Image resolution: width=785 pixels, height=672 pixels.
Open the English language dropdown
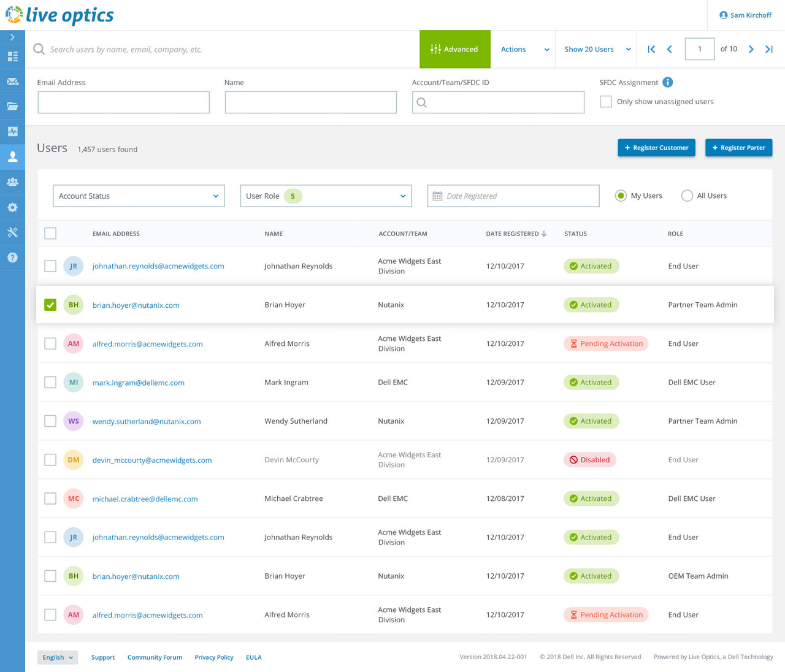58,657
